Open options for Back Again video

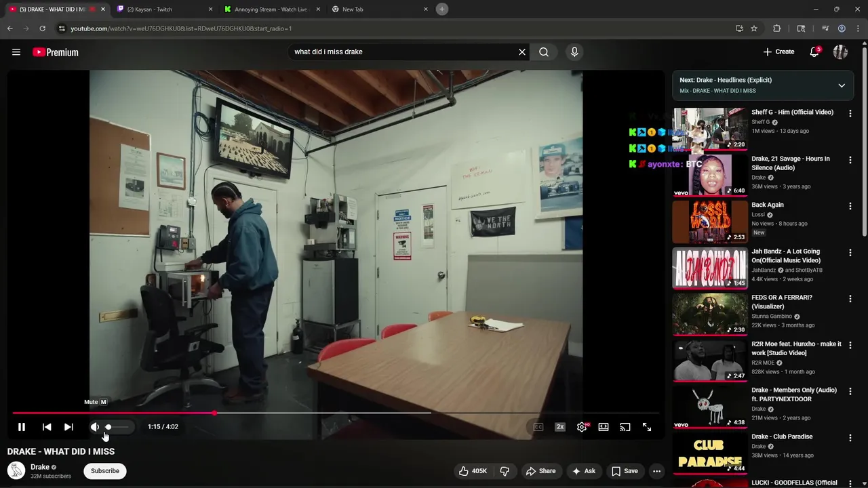(x=850, y=206)
